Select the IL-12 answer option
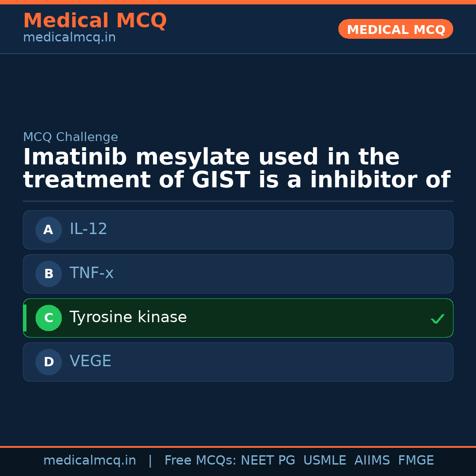The image size is (476, 476). (x=238, y=230)
